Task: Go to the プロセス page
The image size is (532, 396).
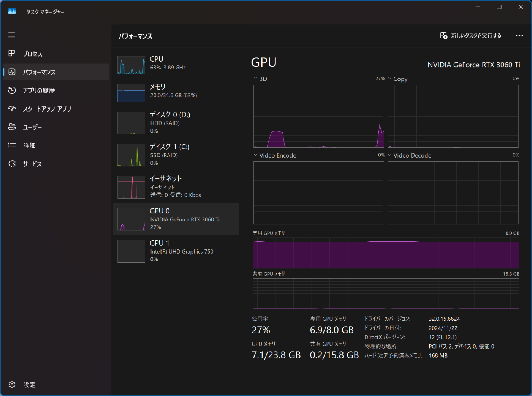Action: (x=56, y=54)
